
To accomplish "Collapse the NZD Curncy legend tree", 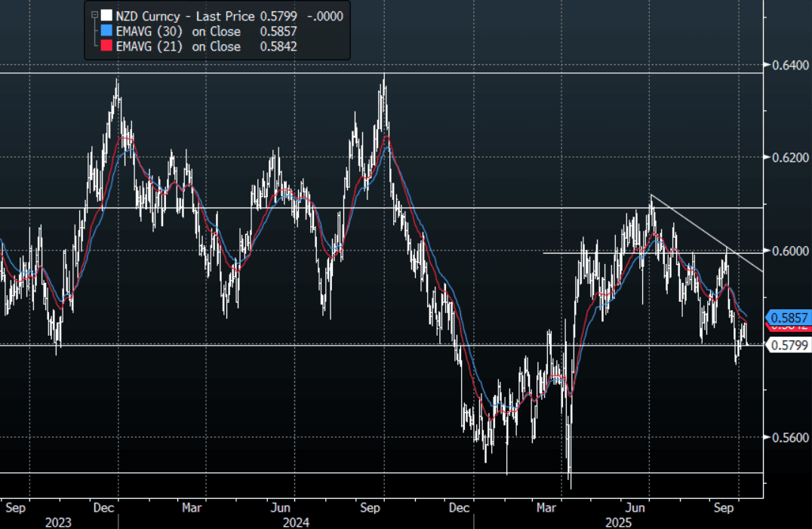I will [94, 16].
